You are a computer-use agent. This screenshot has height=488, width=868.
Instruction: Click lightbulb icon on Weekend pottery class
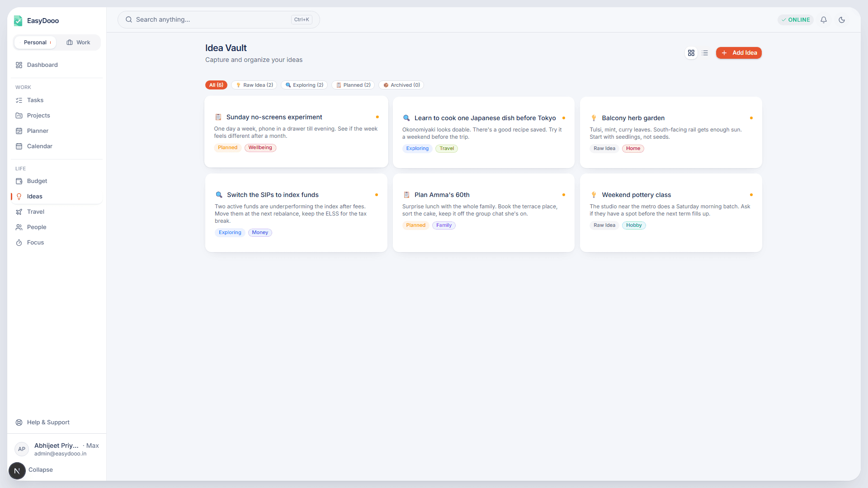(x=594, y=195)
